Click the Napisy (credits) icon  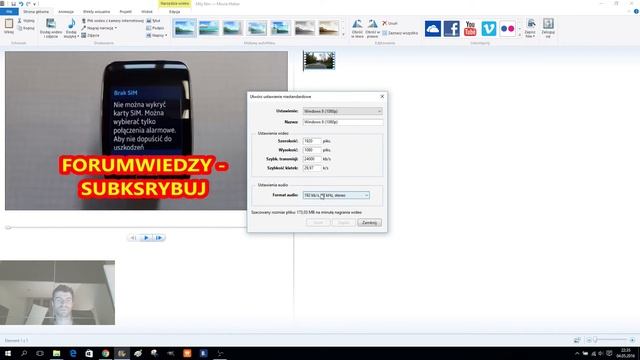pos(149,36)
